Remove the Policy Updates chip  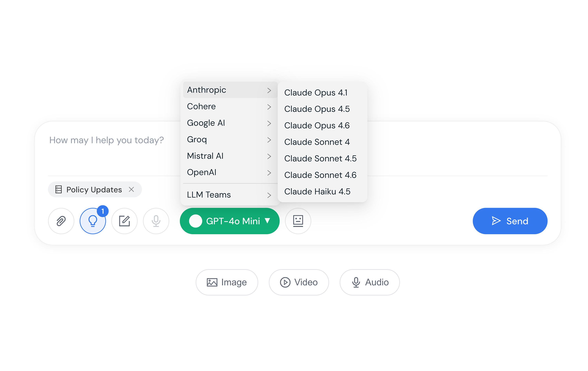click(x=131, y=189)
